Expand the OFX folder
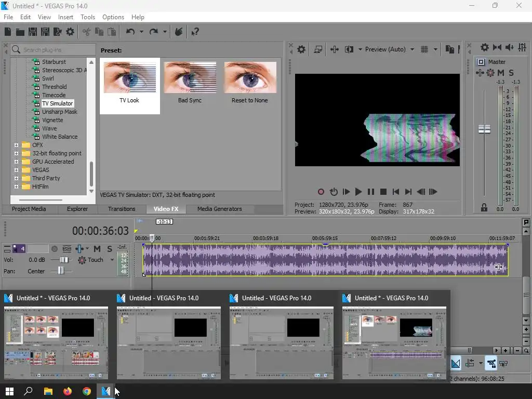Image resolution: width=532 pixels, height=399 pixels. click(x=16, y=145)
